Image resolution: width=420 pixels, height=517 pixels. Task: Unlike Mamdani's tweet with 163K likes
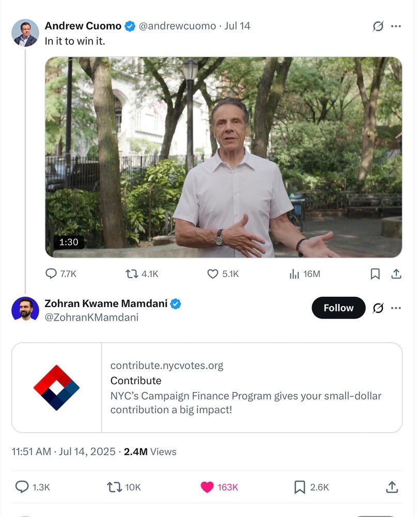(207, 487)
